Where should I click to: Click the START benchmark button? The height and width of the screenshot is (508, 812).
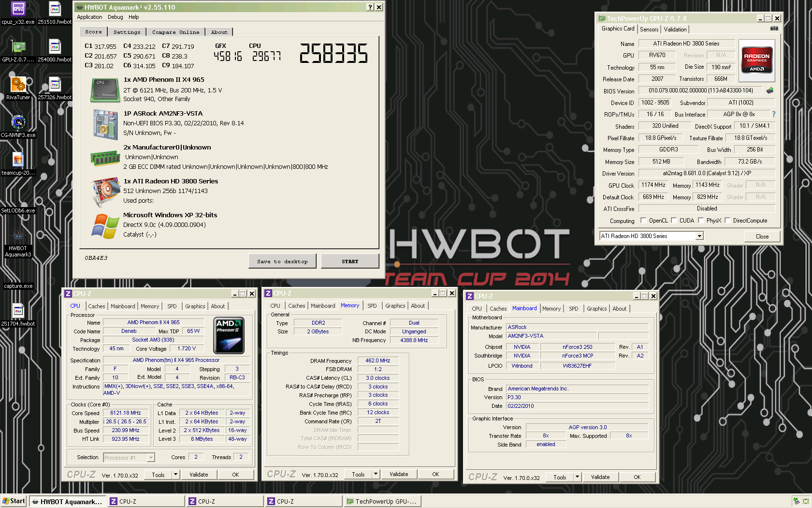tap(350, 261)
